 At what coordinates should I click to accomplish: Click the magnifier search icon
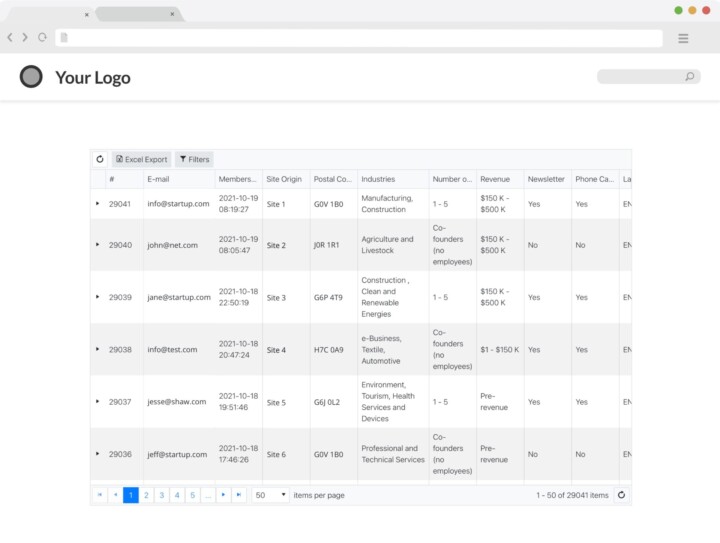[x=690, y=77]
